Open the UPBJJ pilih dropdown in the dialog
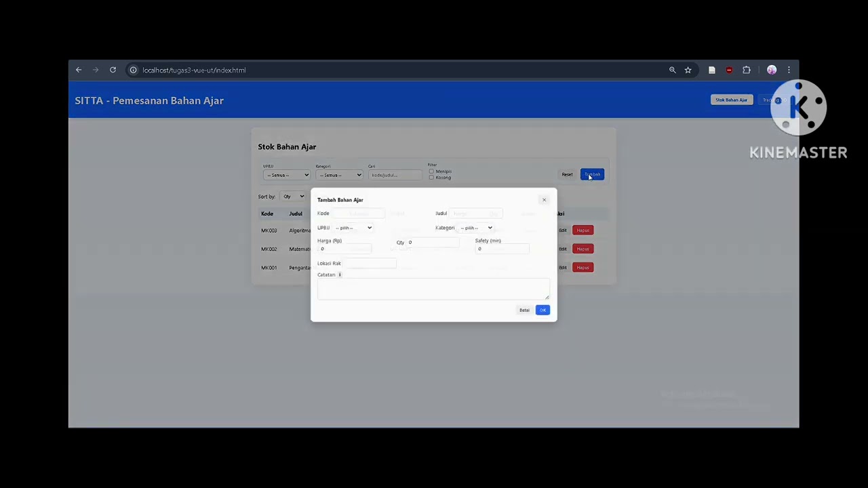Screen dimensions: 868x488 pyautogui.click(x=353, y=228)
